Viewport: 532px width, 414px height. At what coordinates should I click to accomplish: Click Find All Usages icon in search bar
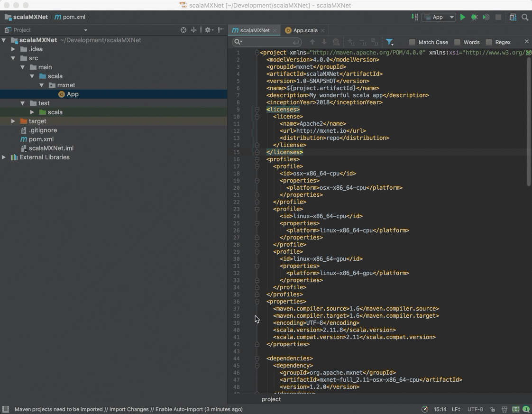click(336, 42)
